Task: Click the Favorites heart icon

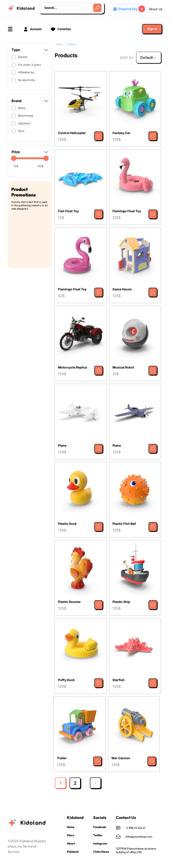Action: (53, 29)
